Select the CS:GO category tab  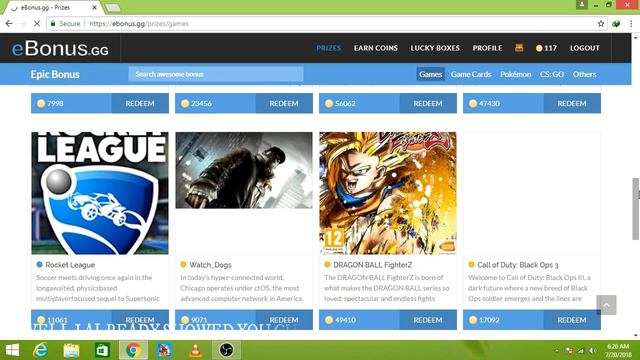552,74
